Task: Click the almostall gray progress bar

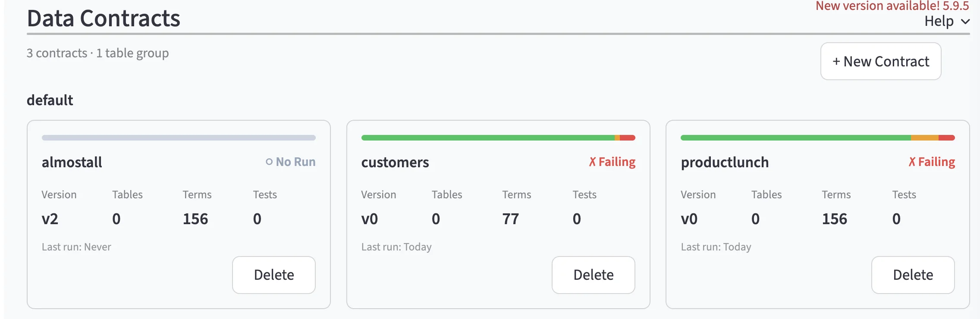Action: click(179, 138)
